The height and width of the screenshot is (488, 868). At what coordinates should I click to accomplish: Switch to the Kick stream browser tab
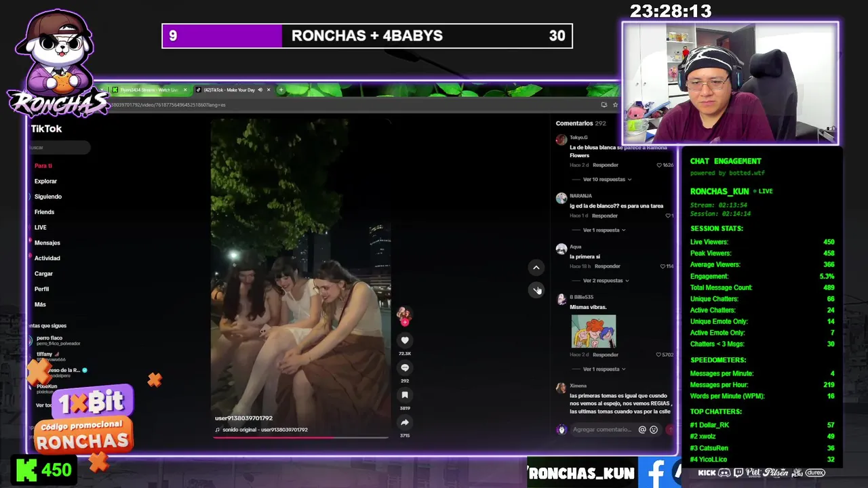tap(149, 90)
